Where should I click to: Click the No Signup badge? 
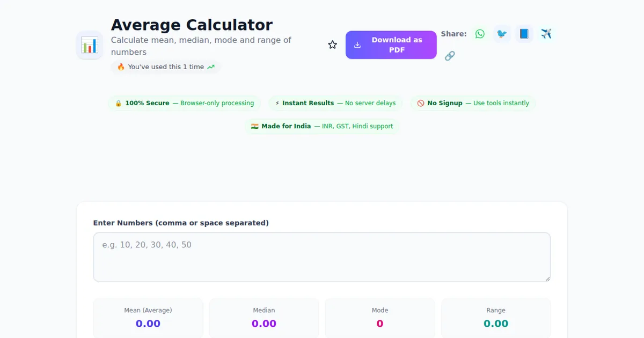473,103
